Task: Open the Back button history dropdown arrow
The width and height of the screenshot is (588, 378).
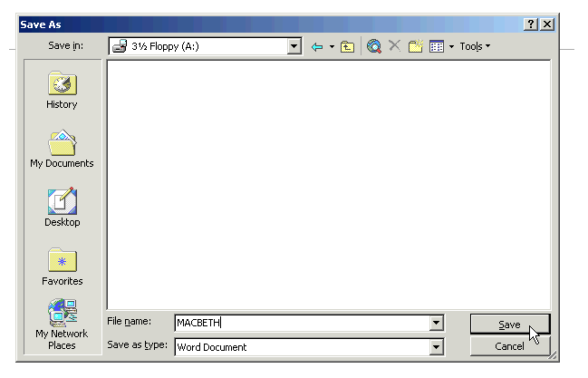Action: (332, 47)
